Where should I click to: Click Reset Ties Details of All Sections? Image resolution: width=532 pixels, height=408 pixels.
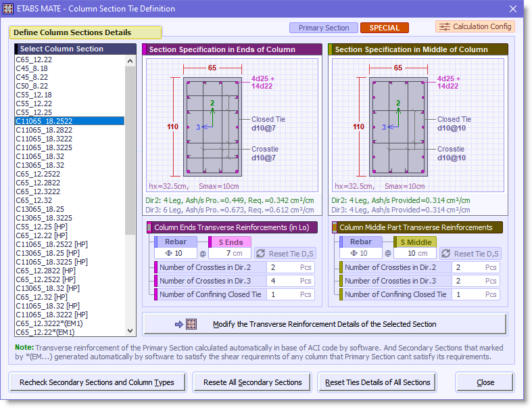pyautogui.click(x=378, y=382)
